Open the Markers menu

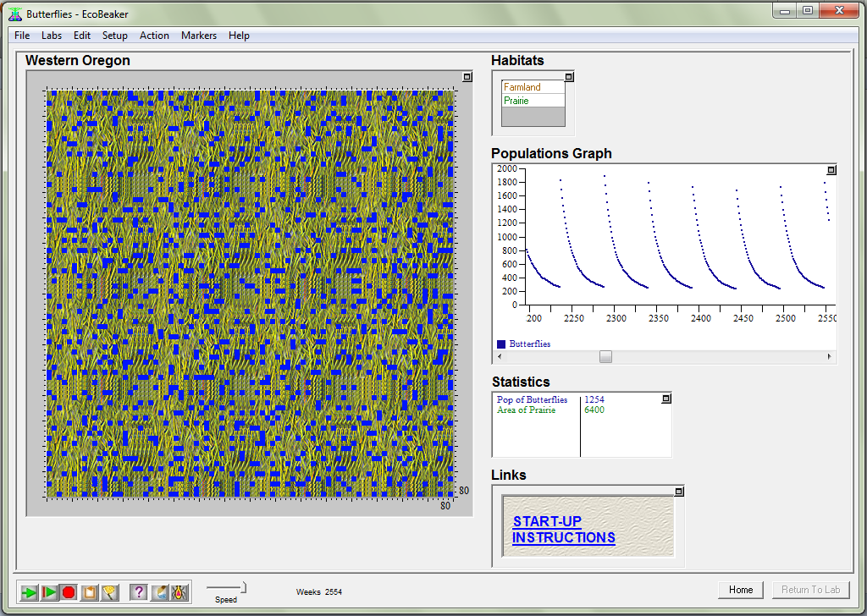[199, 36]
